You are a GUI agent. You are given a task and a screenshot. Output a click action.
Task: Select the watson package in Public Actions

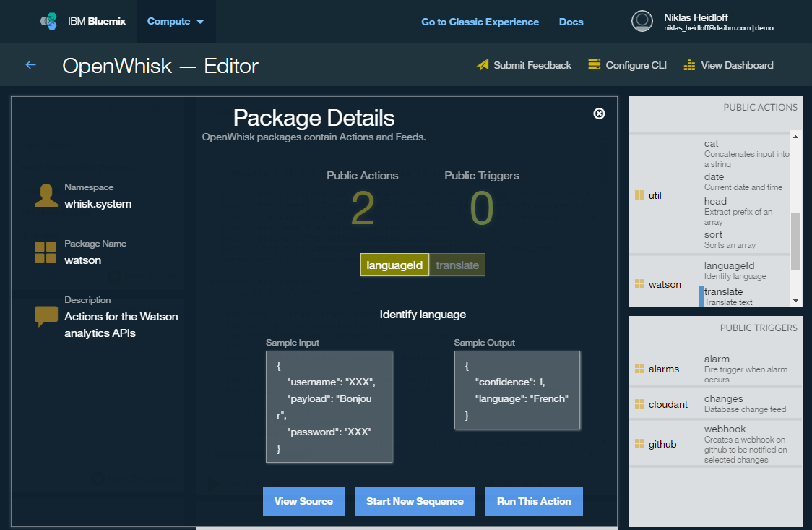point(665,284)
